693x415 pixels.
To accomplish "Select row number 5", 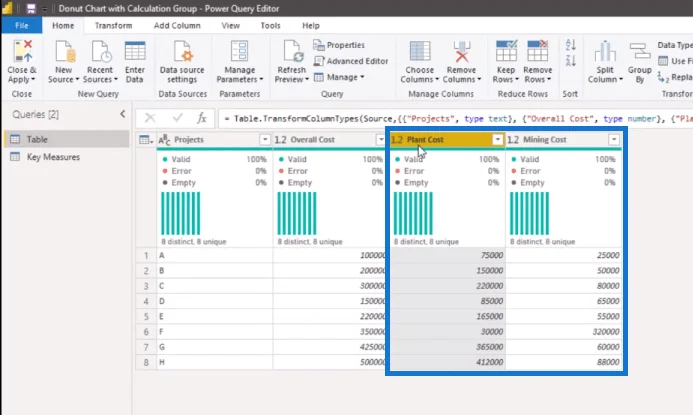I will point(146,316).
